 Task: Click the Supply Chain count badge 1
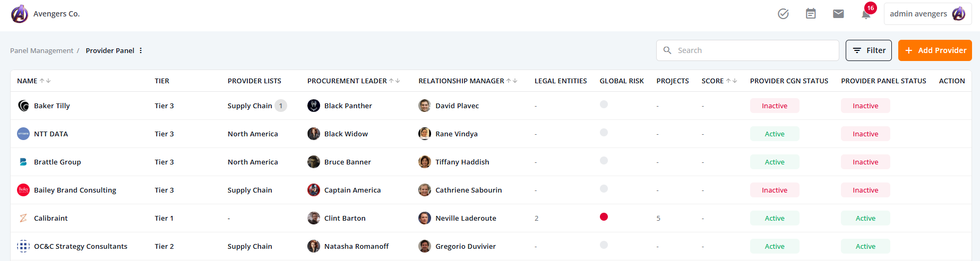coord(281,106)
